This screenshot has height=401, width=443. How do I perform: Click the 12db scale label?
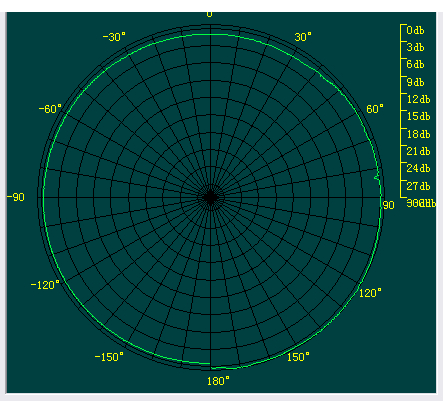[x=418, y=99]
